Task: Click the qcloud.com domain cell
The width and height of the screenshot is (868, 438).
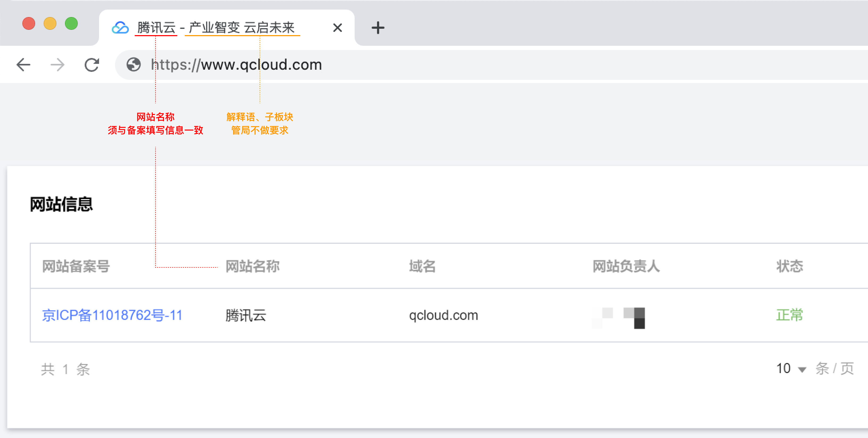Action: click(x=443, y=315)
